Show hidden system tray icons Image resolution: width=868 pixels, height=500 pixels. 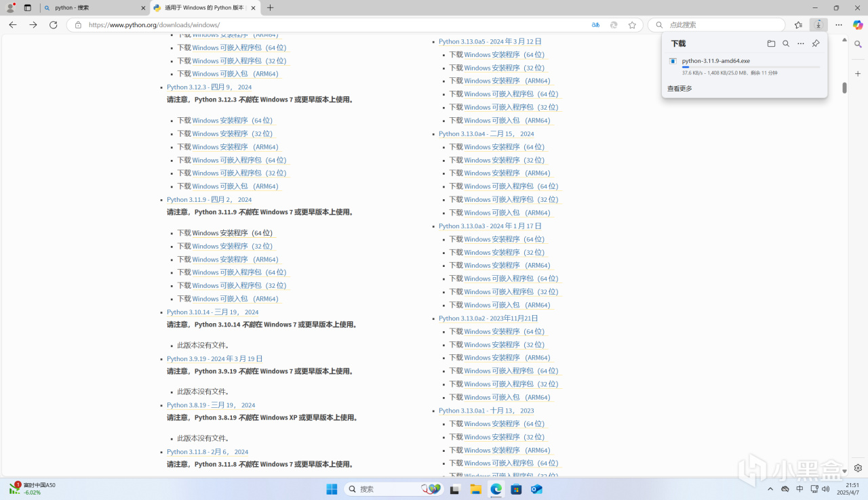point(770,489)
